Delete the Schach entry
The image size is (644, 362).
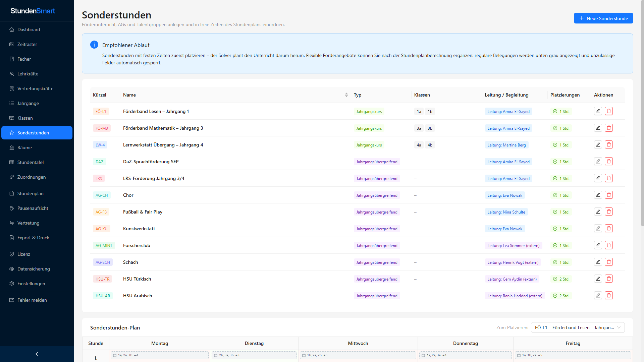coord(609,262)
